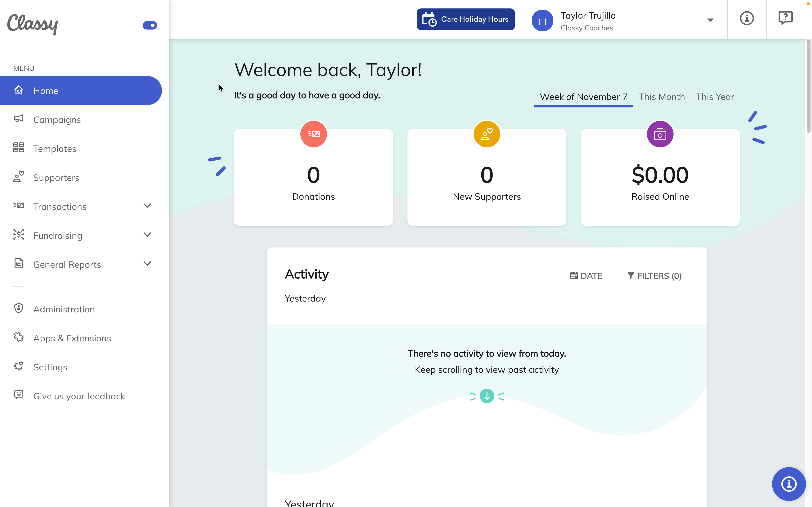Click the FILTERS activity button
The width and height of the screenshot is (812, 507).
[x=653, y=276]
